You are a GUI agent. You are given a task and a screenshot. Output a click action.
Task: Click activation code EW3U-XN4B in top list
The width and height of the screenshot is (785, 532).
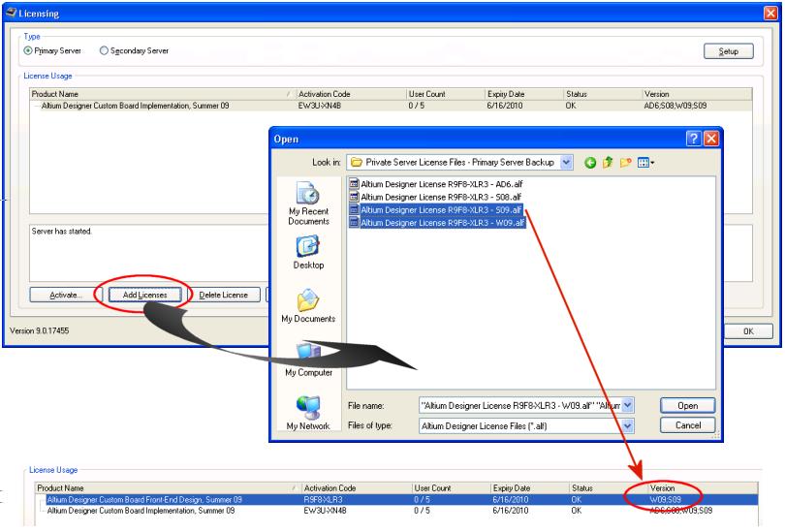click(320, 106)
